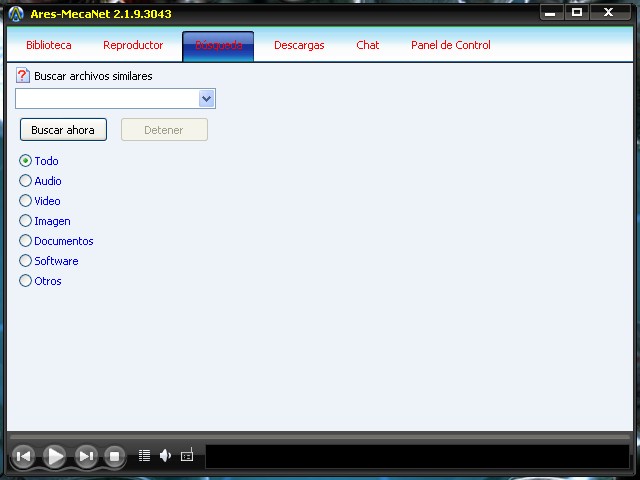640x480 pixels.
Task: Click the Detener button
Action: pos(164,130)
